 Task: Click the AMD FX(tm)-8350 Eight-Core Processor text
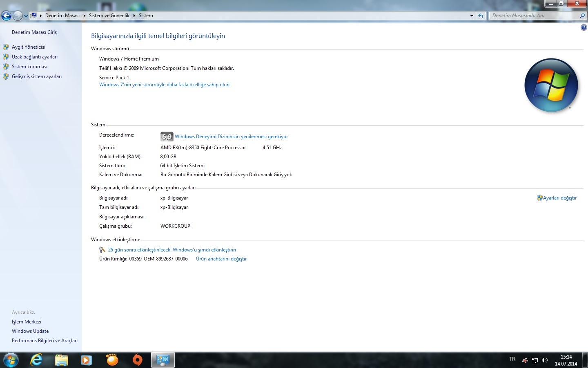point(203,148)
